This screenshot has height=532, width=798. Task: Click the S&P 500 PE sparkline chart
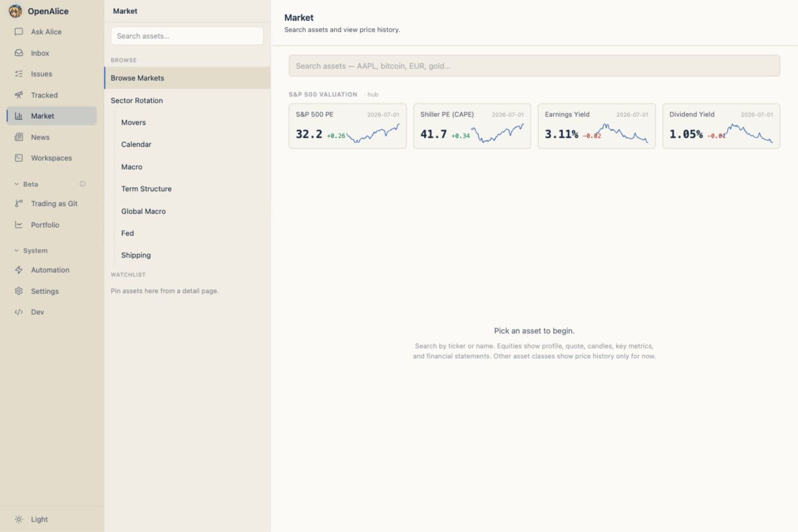(373, 134)
